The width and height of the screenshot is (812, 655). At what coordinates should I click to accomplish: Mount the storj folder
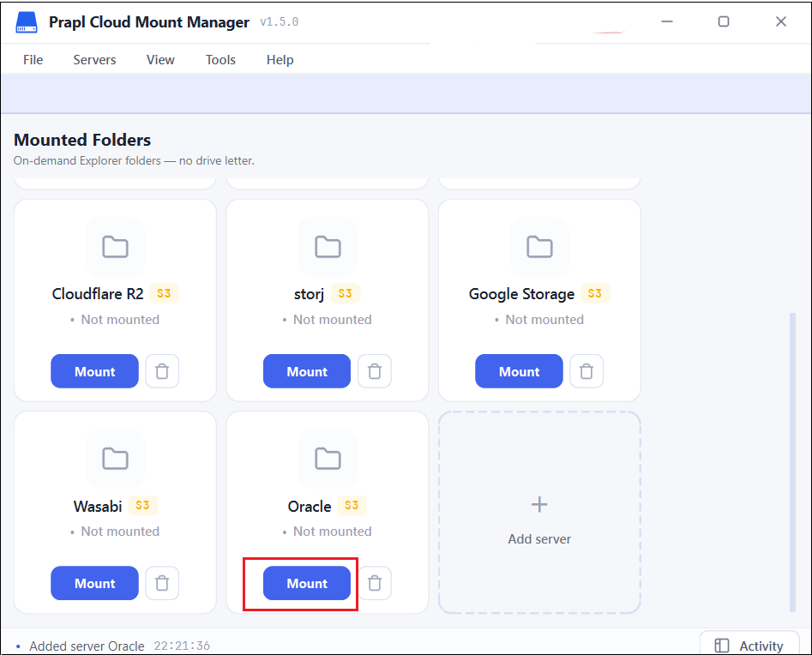307,371
